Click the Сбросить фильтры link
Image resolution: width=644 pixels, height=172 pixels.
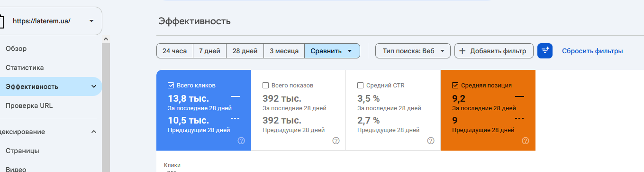click(x=592, y=51)
